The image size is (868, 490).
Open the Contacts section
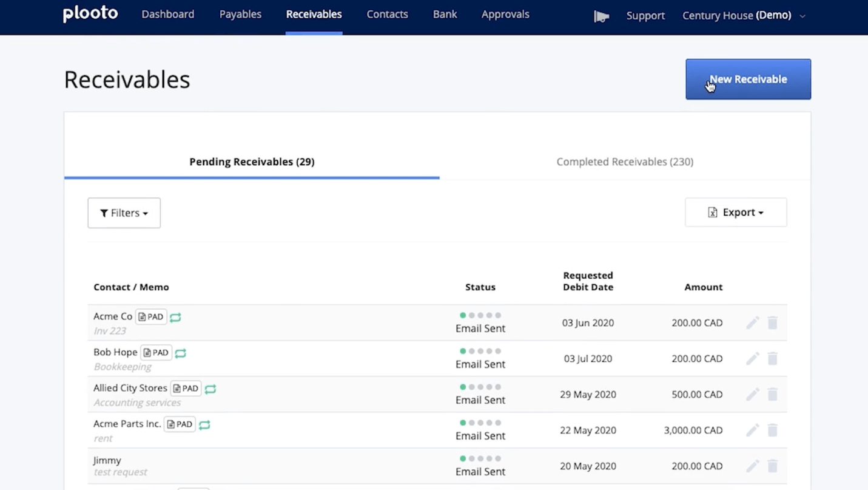[387, 14]
